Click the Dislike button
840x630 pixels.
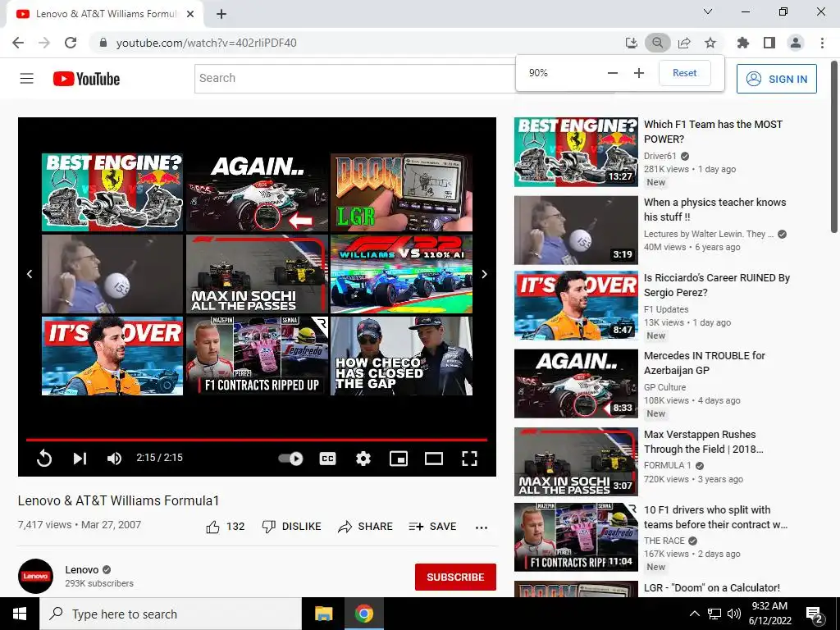coord(291,527)
